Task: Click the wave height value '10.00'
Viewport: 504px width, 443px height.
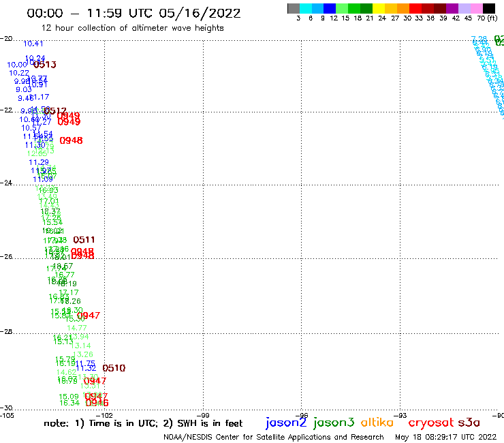Action: [17, 65]
